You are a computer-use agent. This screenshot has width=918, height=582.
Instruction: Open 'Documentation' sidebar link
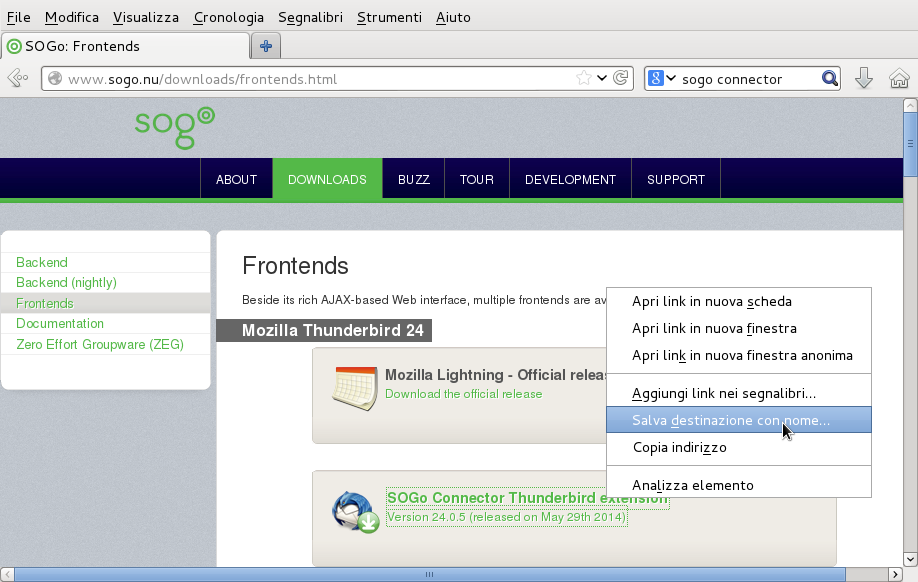click(60, 323)
